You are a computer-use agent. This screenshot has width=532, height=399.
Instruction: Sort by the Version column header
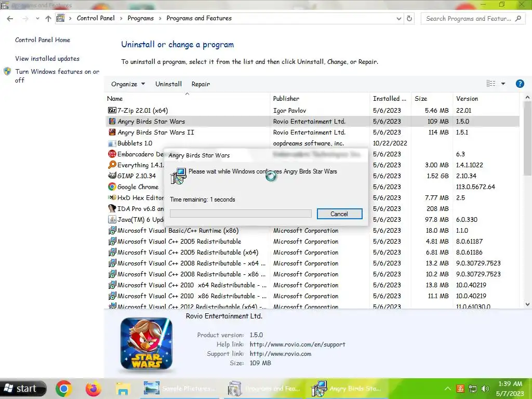(x=486, y=98)
